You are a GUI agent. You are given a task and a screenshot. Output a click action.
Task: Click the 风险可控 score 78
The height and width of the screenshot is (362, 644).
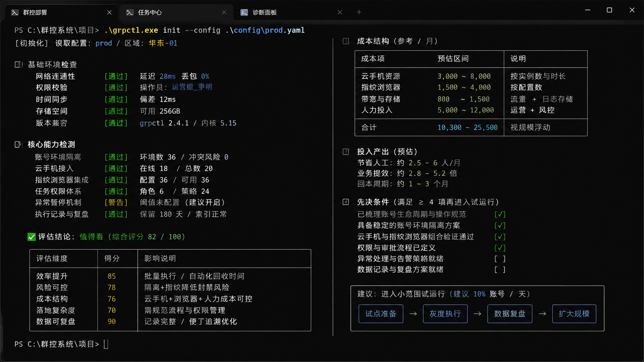112,287
